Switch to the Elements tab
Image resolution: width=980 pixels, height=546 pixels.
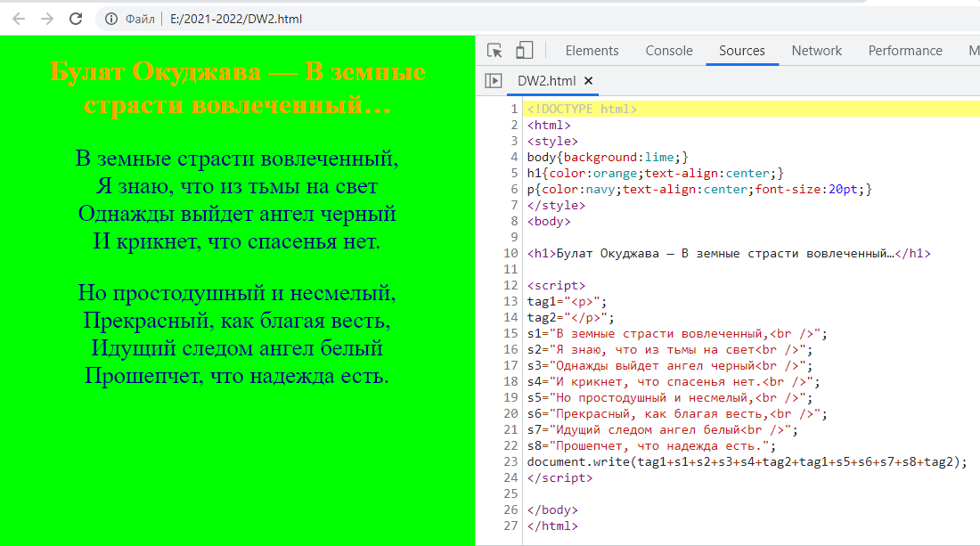coord(592,51)
